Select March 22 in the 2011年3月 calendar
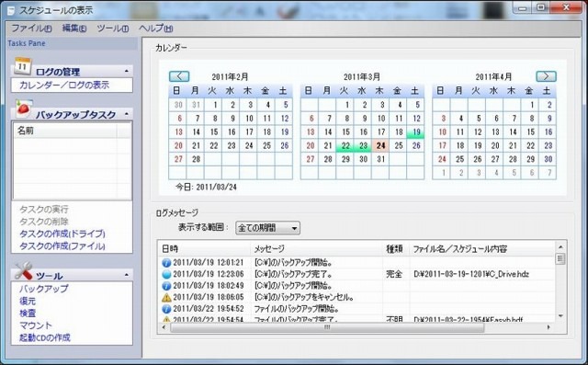 (345, 145)
